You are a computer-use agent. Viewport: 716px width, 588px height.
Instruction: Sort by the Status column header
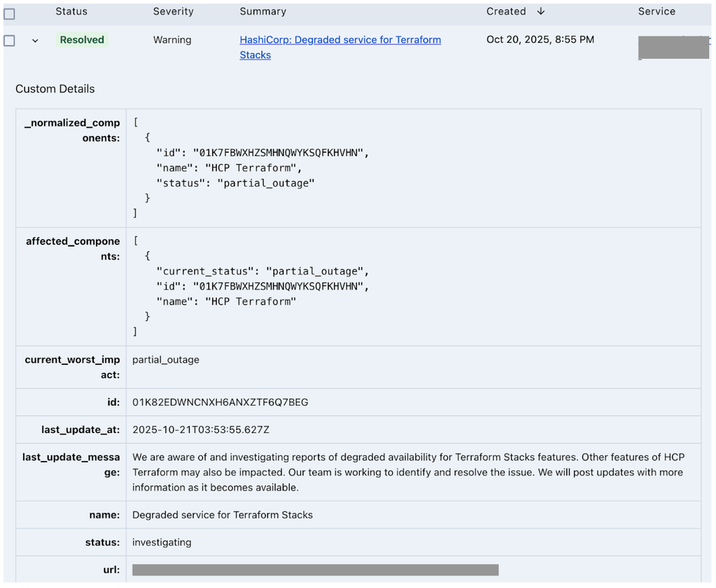71,11
